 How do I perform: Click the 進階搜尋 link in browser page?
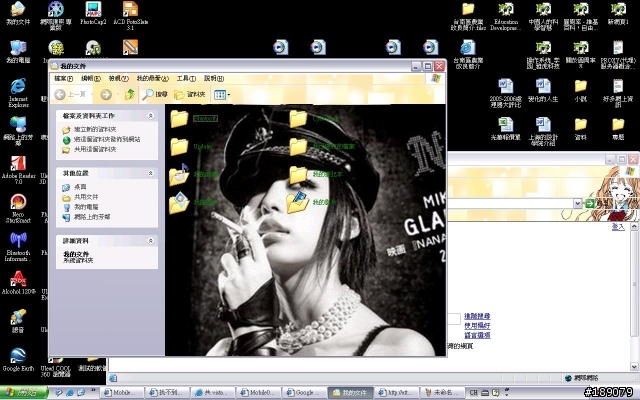point(477,316)
